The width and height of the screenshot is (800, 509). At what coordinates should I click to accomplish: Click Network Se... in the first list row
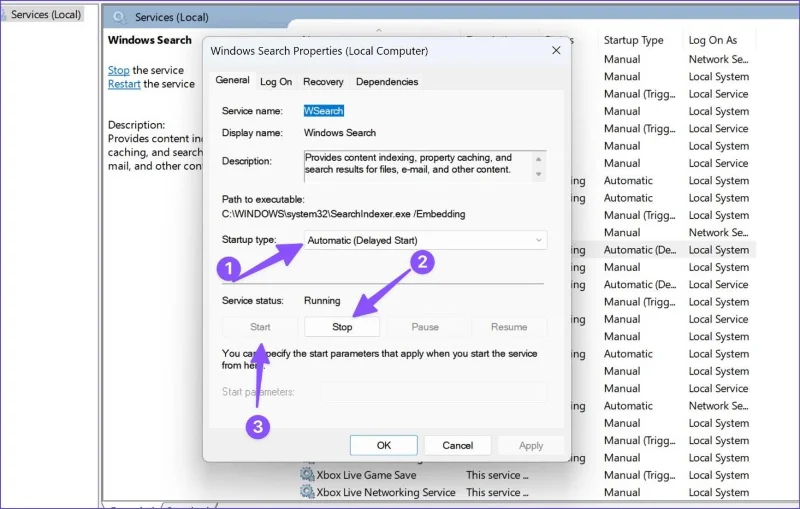[718, 59]
